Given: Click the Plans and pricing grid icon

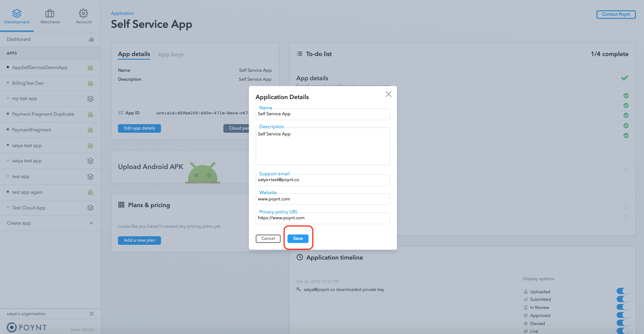Looking at the screenshot, I should coord(121,205).
